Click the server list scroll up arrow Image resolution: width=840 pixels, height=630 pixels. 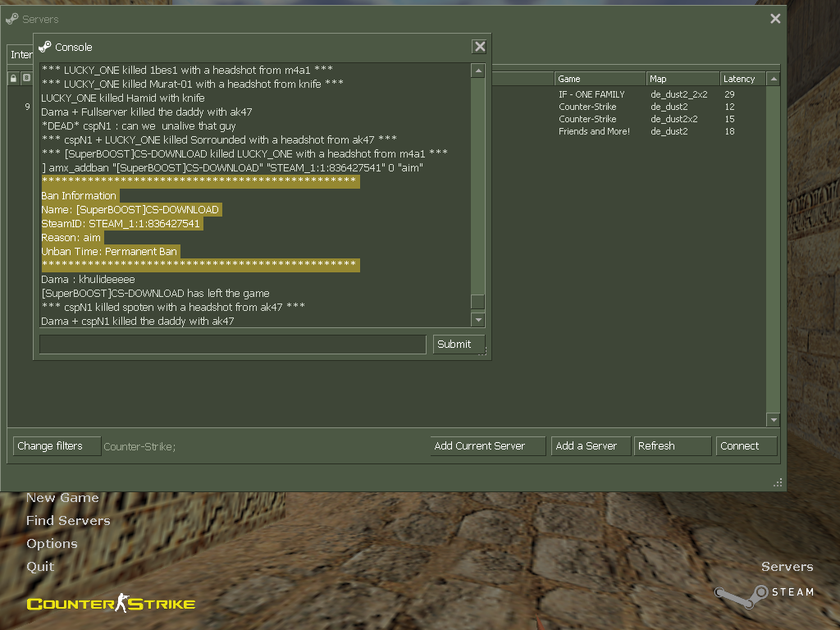pos(773,79)
